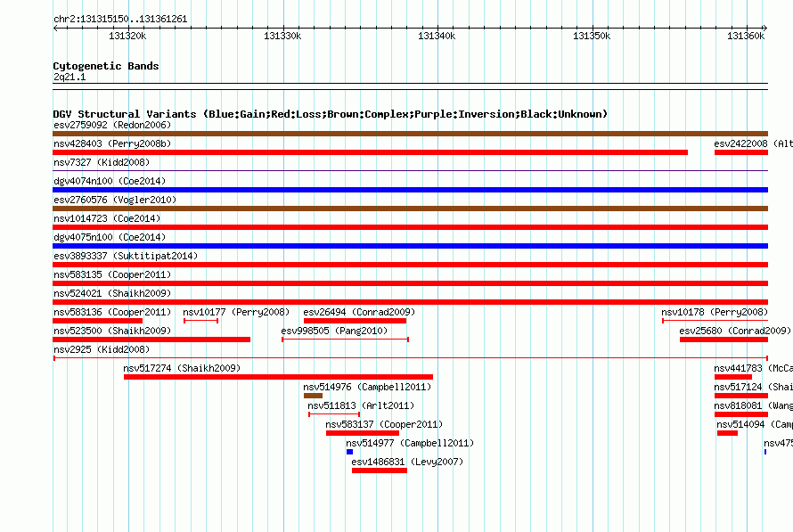Click the nsv514977 (Campbell2011) small blue square
The height and width of the screenshot is (532, 793).
pyautogui.click(x=349, y=452)
